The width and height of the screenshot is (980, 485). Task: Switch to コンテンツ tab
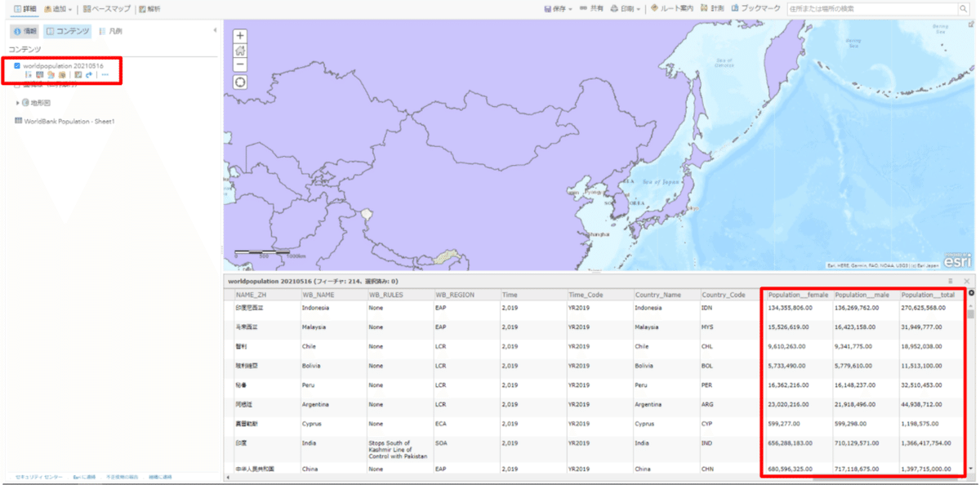pos(67,31)
